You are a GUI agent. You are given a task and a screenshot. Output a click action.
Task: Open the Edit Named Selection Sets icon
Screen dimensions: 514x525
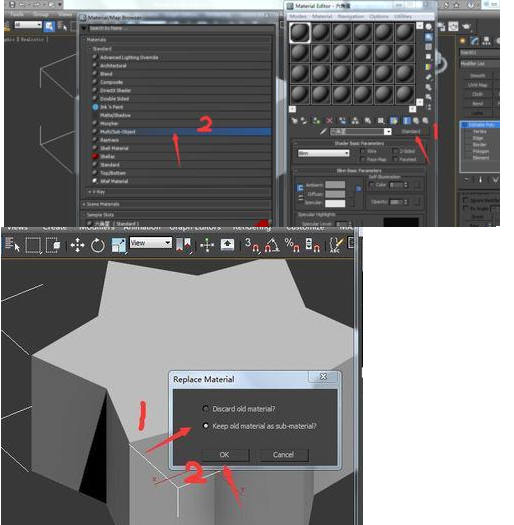click(336, 245)
